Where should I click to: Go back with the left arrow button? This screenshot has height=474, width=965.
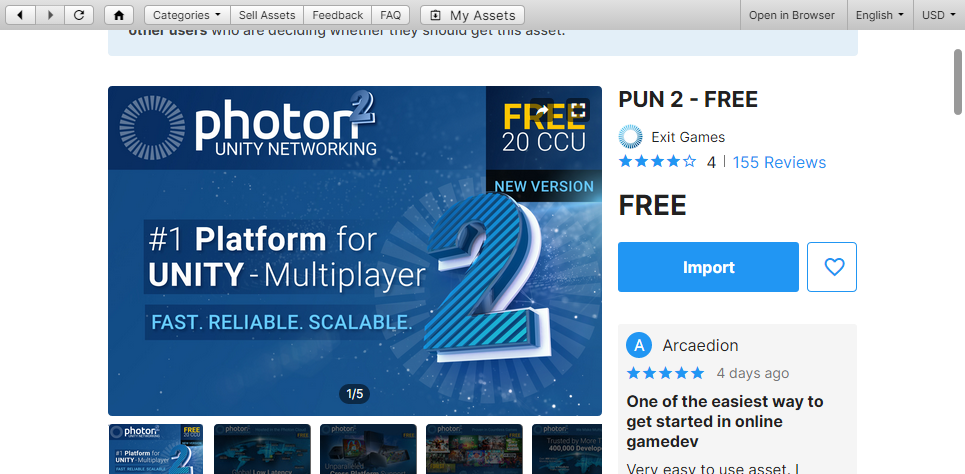point(20,15)
